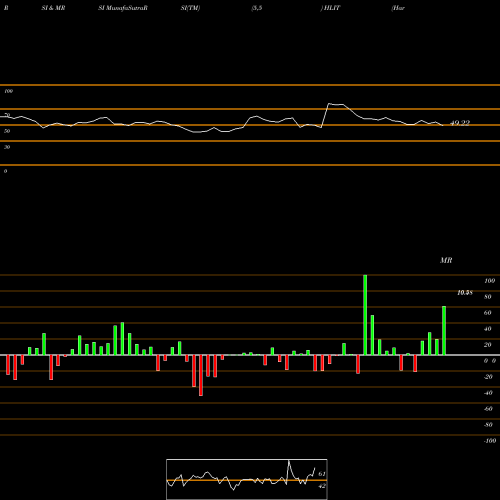Click the -40 label on MR axis
Image resolution: width=500 pixels, height=500 pixels.
pos(488,393)
